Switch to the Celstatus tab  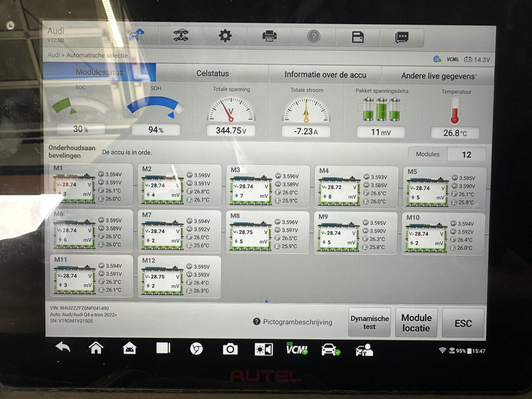[212, 73]
